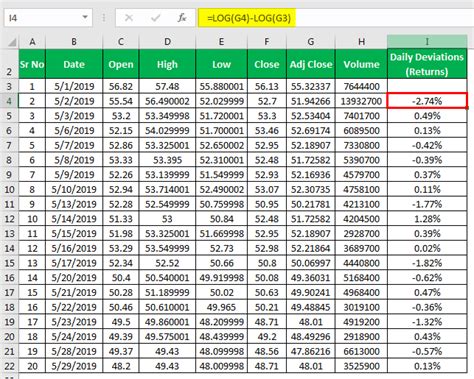Select the High cell showing 53.395
Screen dimensions: 474x379
(167, 160)
